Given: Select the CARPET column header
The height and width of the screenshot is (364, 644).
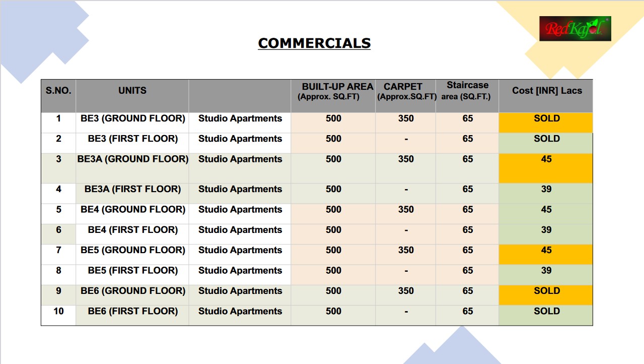Looking at the screenshot, I should pyautogui.click(x=406, y=91).
